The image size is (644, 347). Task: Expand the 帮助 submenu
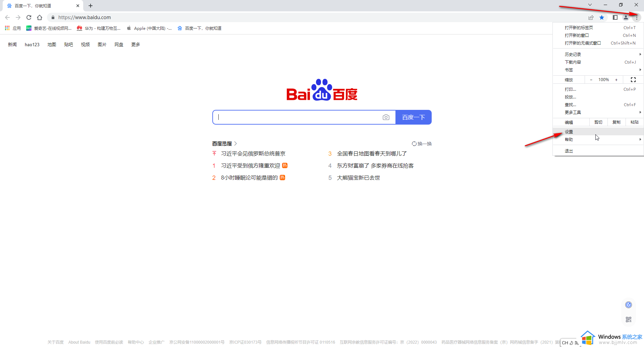point(598,140)
